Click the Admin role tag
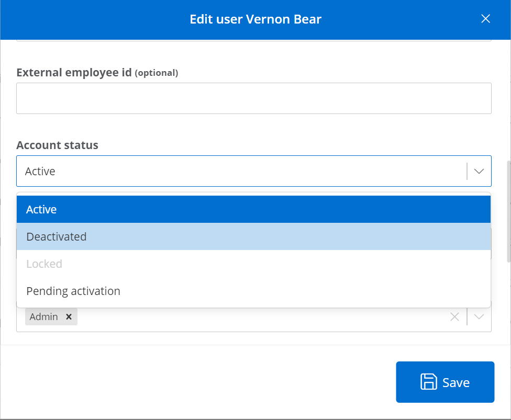The height and width of the screenshot is (420, 511). [x=45, y=316]
